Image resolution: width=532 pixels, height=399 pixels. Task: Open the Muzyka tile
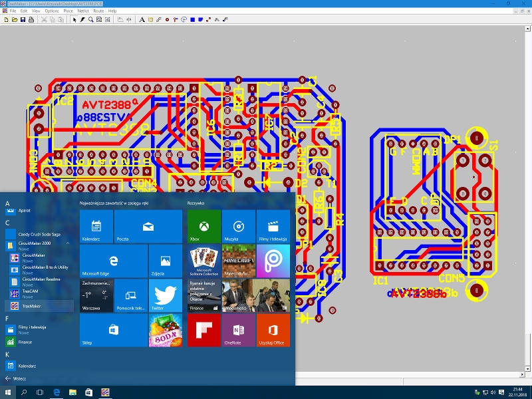click(x=239, y=226)
